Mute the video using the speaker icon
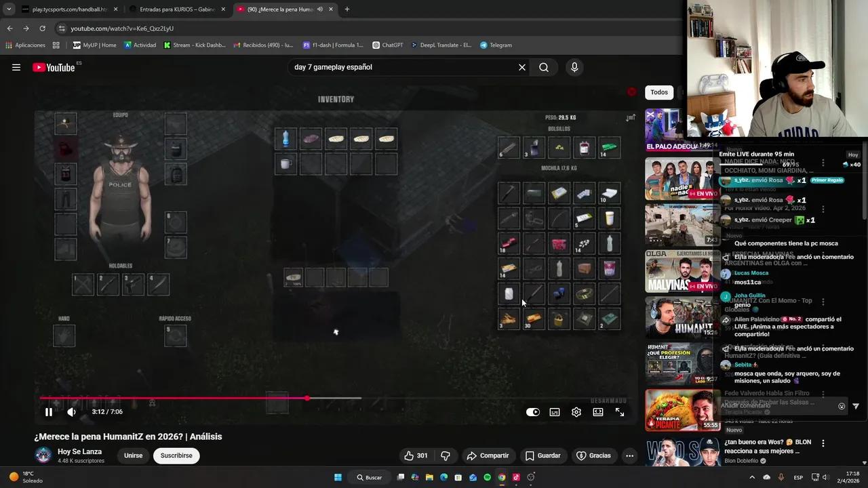The image size is (868, 488). [x=71, y=411]
